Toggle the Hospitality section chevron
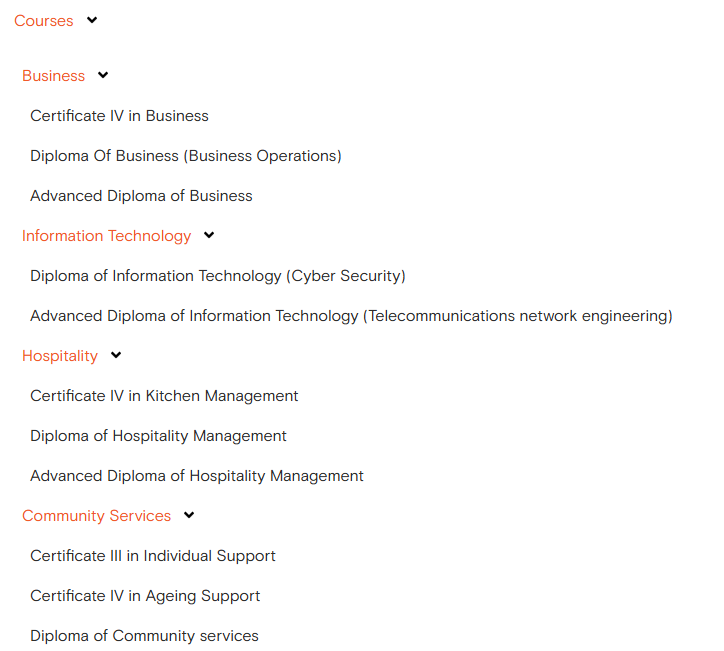Screen dimensions: 724x651 coord(116,355)
